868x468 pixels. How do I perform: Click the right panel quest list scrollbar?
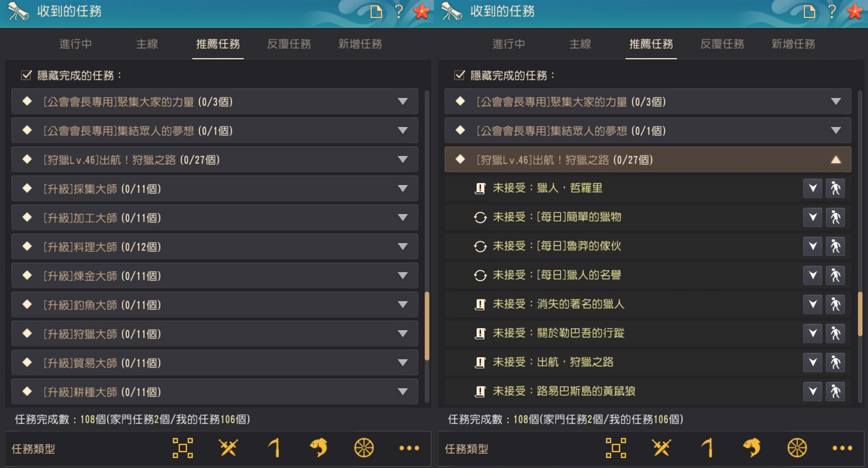point(860,314)
